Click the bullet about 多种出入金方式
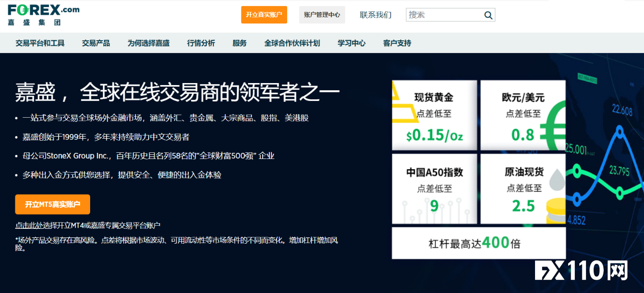644x293 pixels. tap(122, 175)
